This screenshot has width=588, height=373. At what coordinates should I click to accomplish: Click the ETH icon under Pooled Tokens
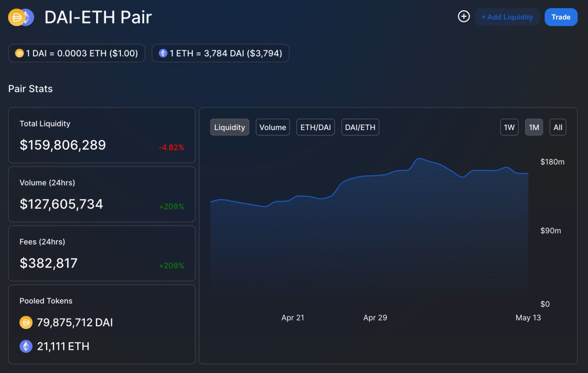(26, 346)
